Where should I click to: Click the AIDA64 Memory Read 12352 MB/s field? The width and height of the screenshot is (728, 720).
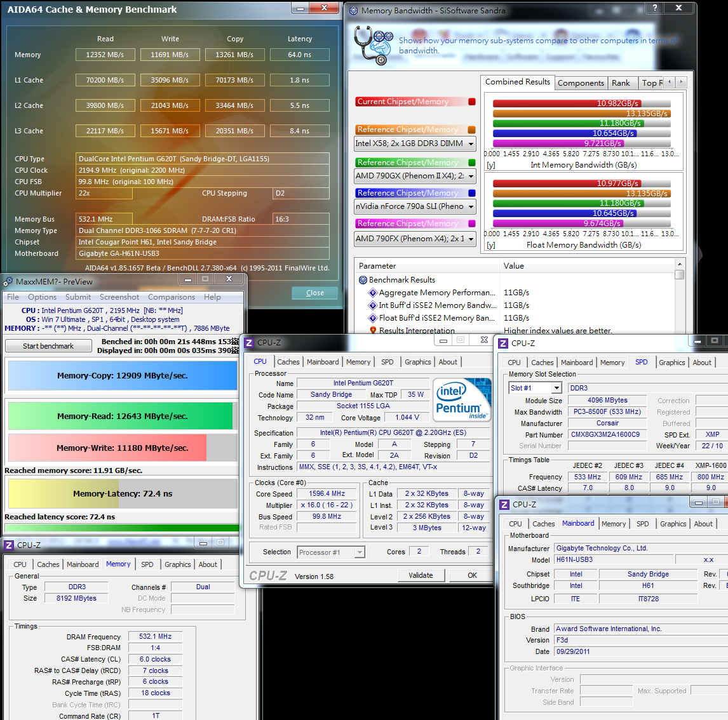tap(105, 55)
